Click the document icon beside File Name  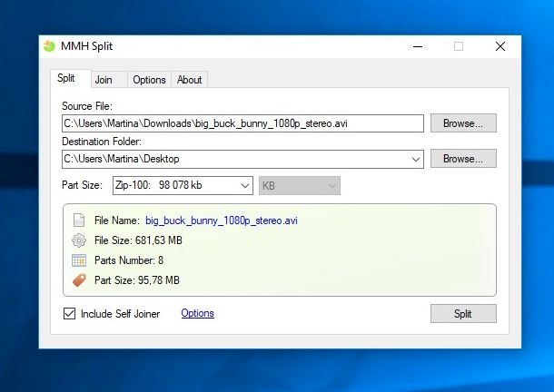coord(79,220)
